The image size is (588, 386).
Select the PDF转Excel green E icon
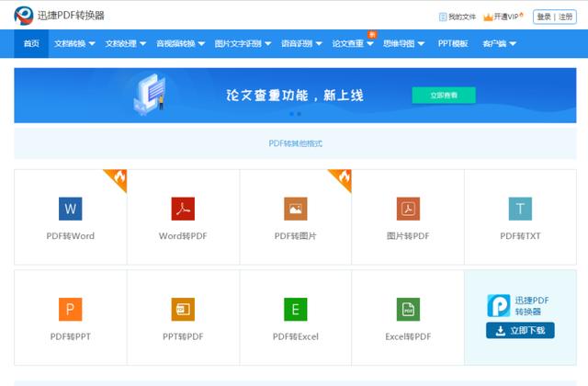(x=296, y=309)
